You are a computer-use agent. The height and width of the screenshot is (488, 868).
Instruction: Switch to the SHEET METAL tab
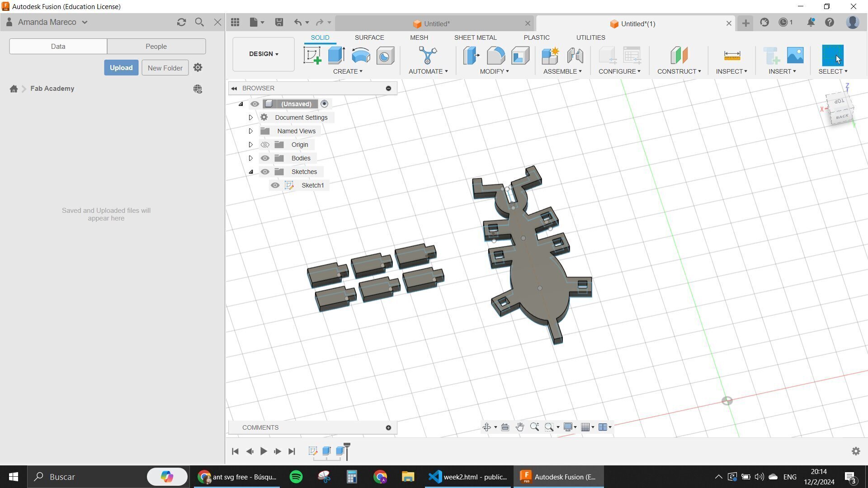pyautogui.click(x=475, y=38)
